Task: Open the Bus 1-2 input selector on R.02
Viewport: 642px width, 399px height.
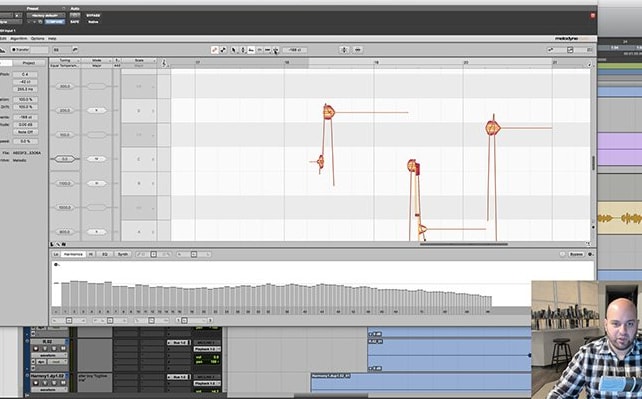Action: pyautogui.click(x=179, y=343)
